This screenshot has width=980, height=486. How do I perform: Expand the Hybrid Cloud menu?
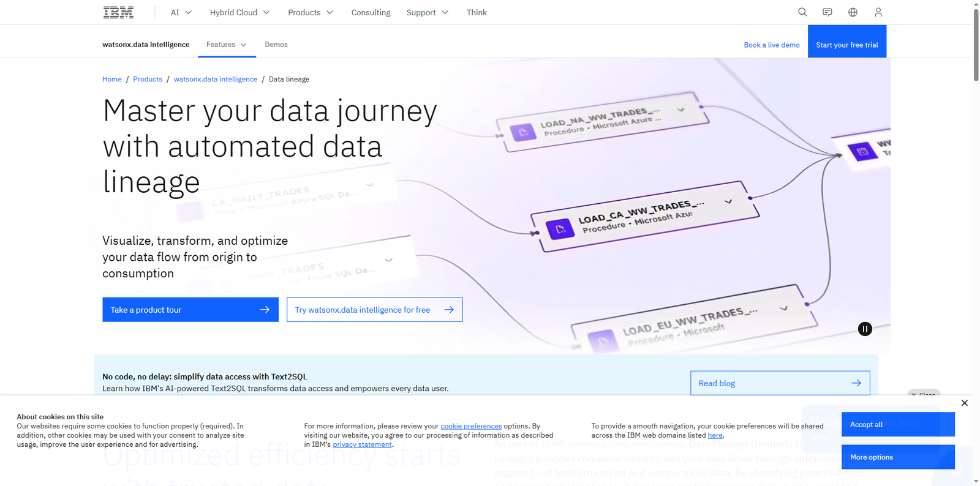coord(239,12)
